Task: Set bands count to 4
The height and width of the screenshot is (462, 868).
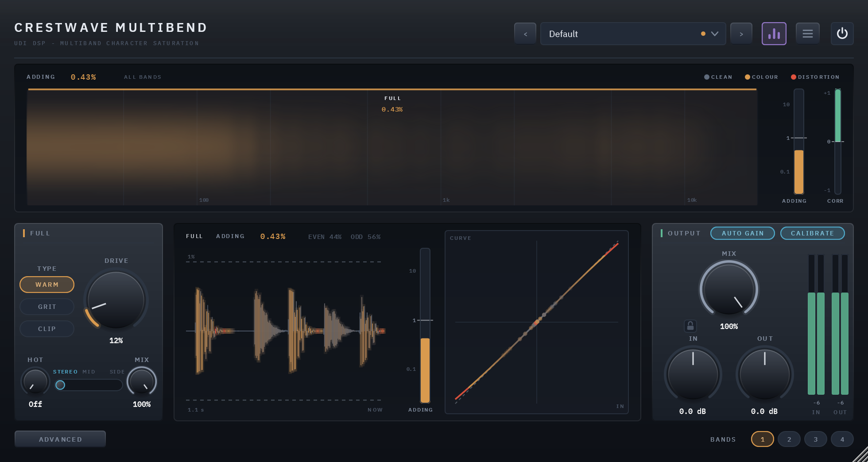Action: (842, 439)
